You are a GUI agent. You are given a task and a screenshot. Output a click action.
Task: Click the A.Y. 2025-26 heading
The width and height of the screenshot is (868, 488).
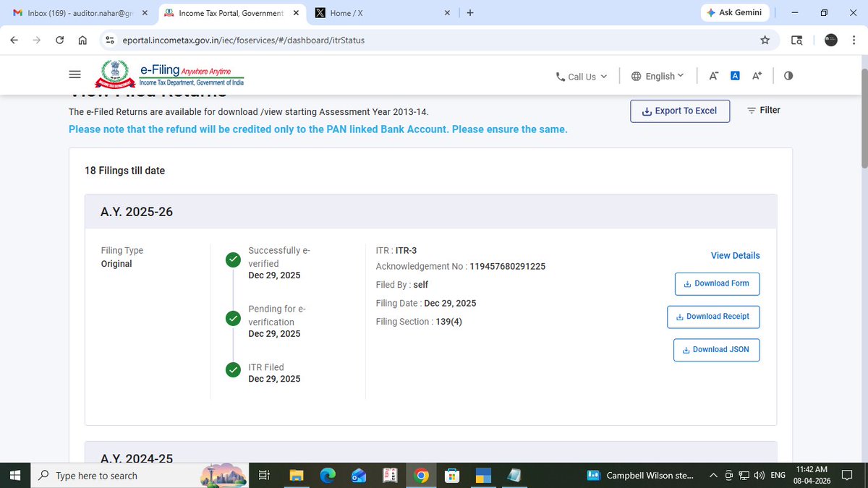(x=137, y=212)
